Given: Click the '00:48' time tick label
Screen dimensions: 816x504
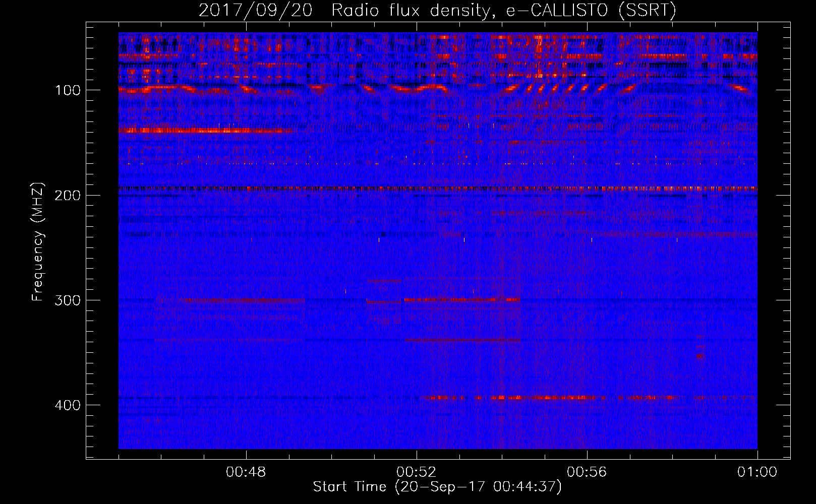Looking at the screenshot, I should pos(246,472).
